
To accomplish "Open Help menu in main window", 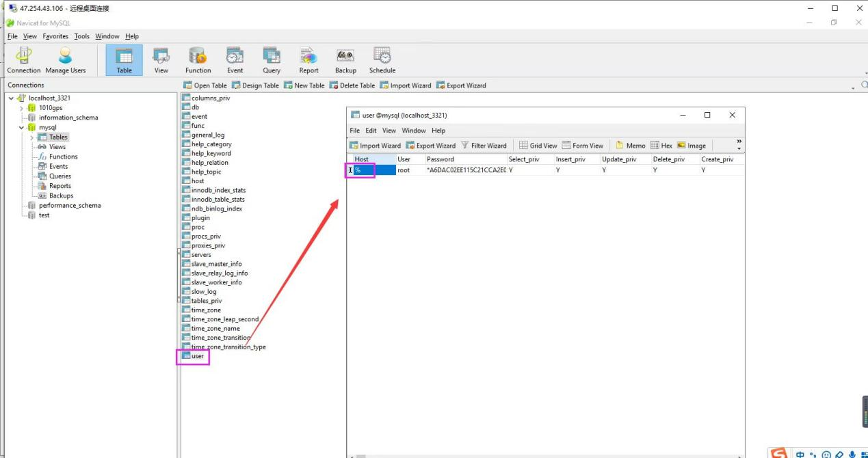I will 132,36.
